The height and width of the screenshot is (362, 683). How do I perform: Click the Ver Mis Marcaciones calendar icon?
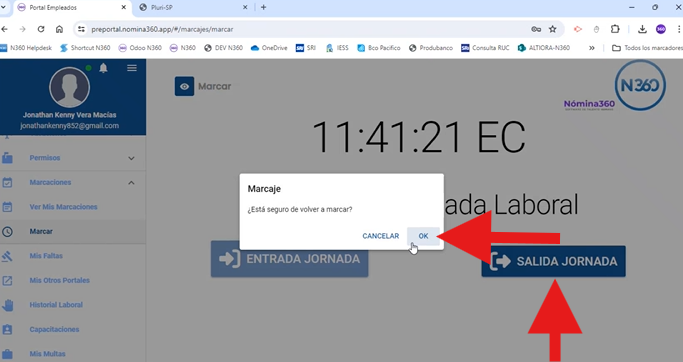[7, 207]
